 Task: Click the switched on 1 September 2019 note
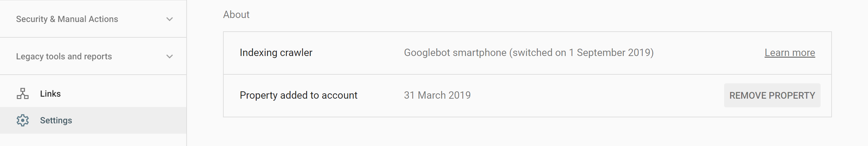pyautogui.click(x=582, y=53)
